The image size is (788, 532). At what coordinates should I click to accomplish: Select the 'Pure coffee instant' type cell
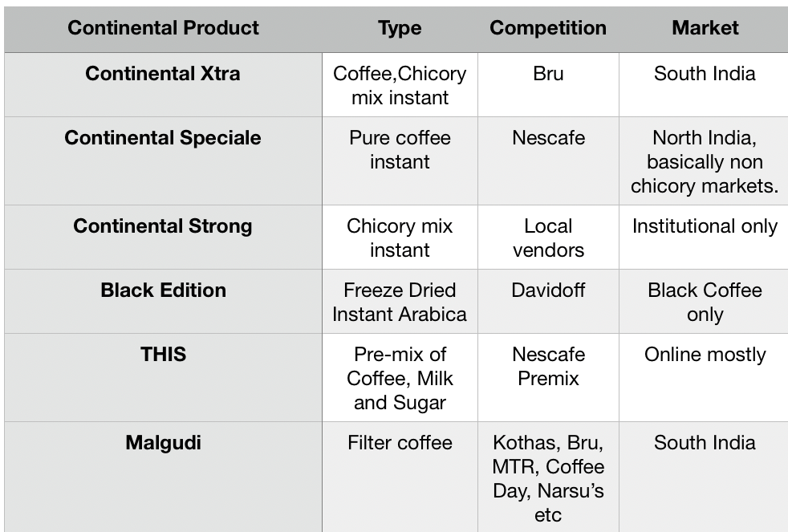click(399, 149)
